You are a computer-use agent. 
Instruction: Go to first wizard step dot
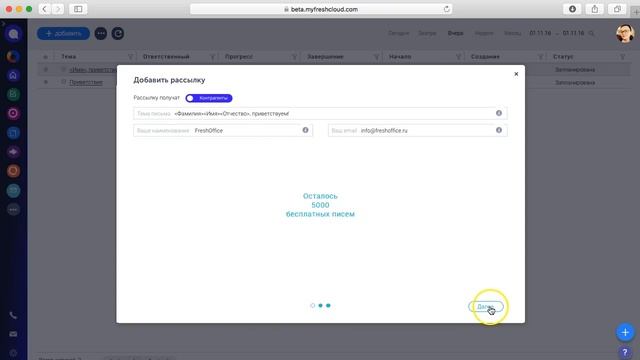(313, 305)
